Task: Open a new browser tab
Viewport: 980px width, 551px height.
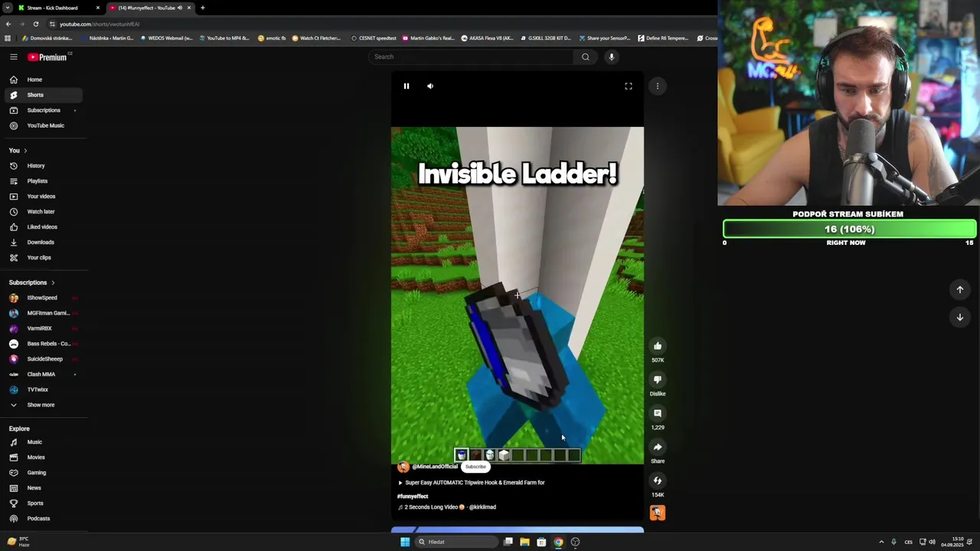Action: click(x=203, y=8)
